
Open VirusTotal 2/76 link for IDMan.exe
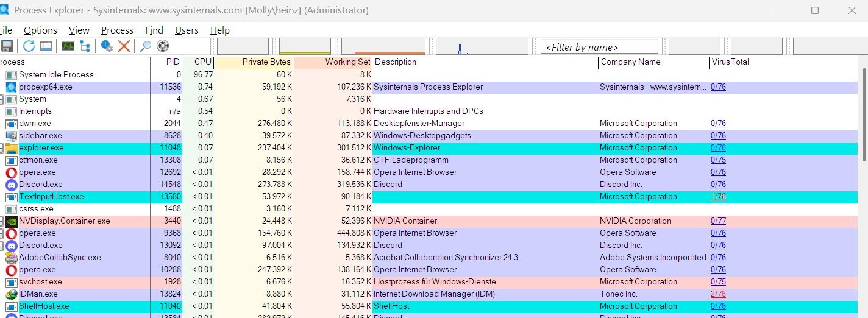point(718,294)
